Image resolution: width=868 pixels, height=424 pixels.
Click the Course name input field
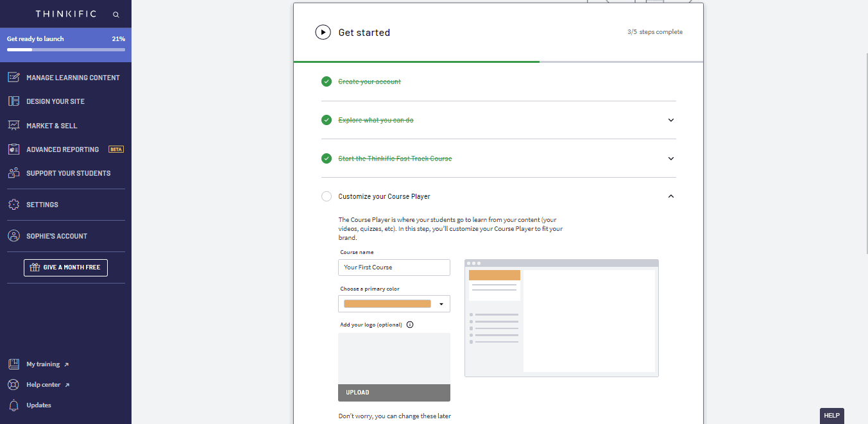[x=394, y=267]
